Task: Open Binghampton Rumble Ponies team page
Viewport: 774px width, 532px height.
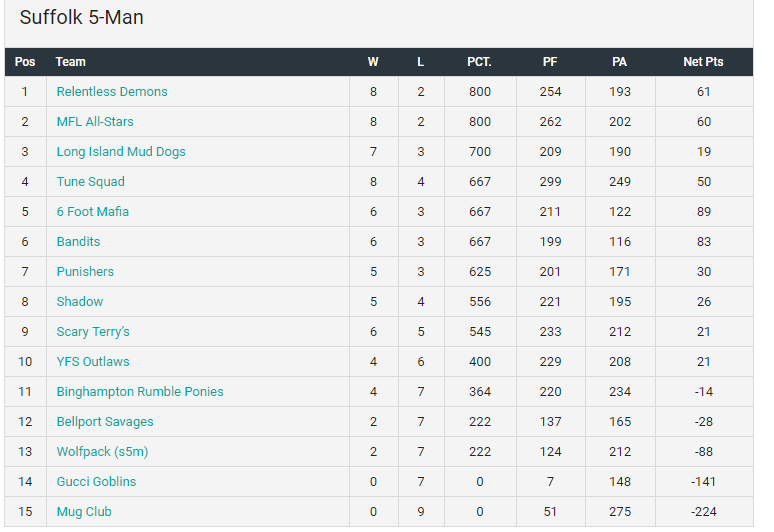Action: 140,392
